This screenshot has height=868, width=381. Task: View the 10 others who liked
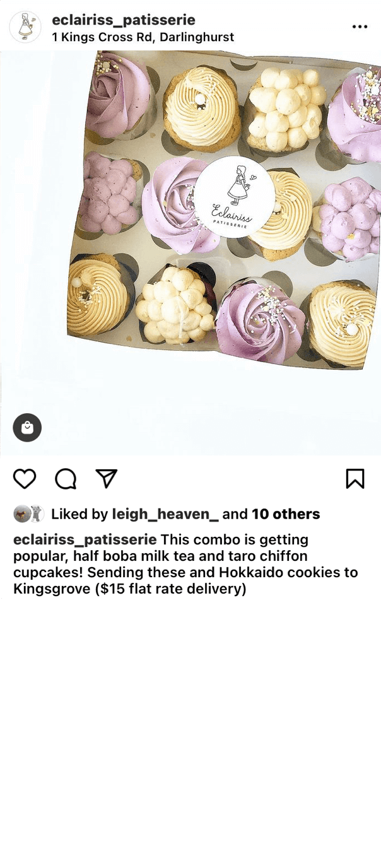[286, 514]
